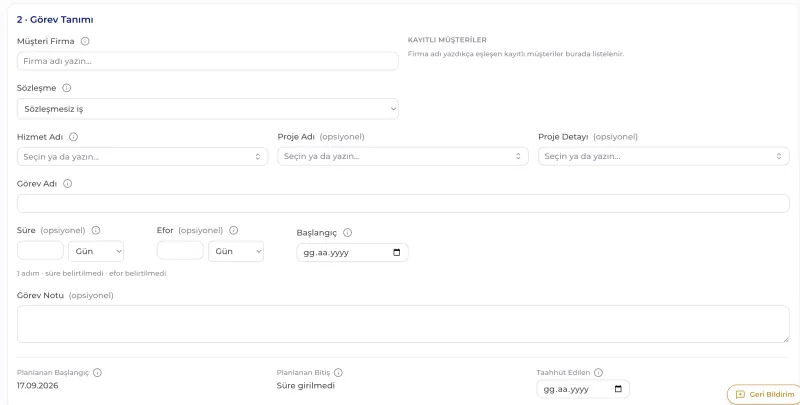
Task: Focus the Efor number input
Action: click(x=180, y=250)
